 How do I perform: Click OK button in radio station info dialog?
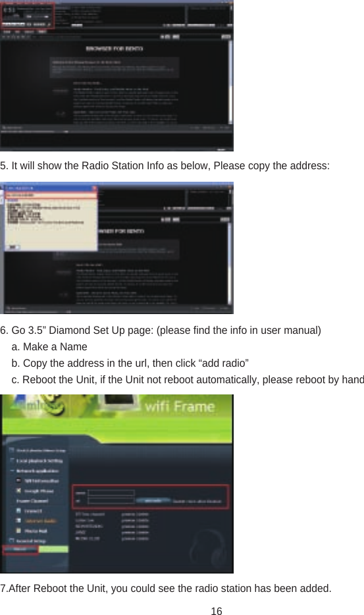point(13,247)
